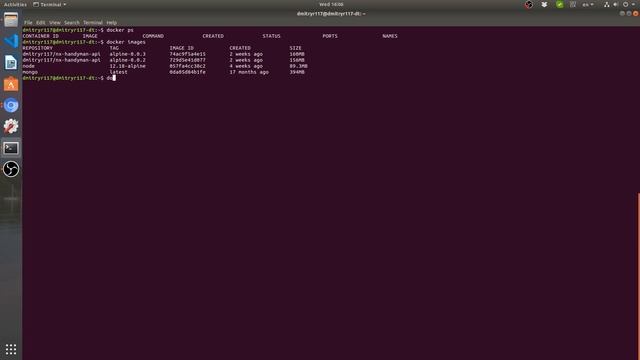Click tag '12.18-alpine'
The height and width of the screenshot is (360, 640).
click(x=127, y=66)
